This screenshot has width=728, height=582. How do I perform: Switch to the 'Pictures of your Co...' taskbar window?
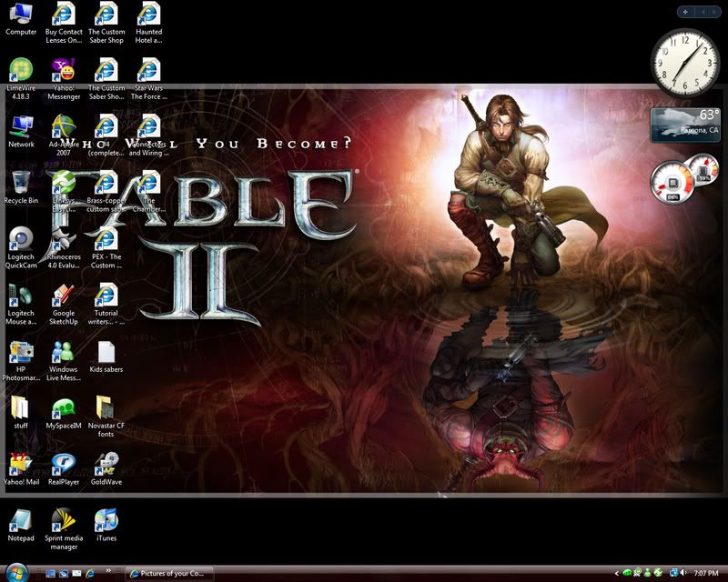pyautogui.click(x=170, y=573)
